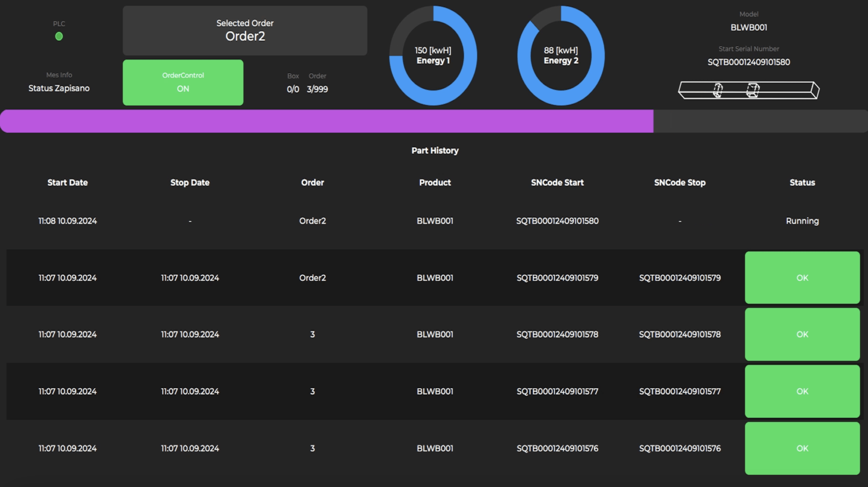
Task: Click order 3 in the 101578 row
Action: pyautogui.click(x=312, y=334)
